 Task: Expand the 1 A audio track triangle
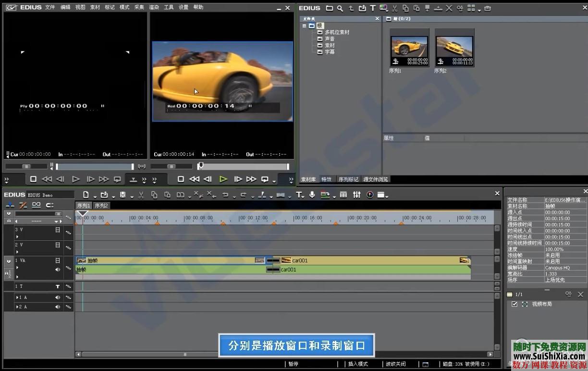(x=17, y=297)
